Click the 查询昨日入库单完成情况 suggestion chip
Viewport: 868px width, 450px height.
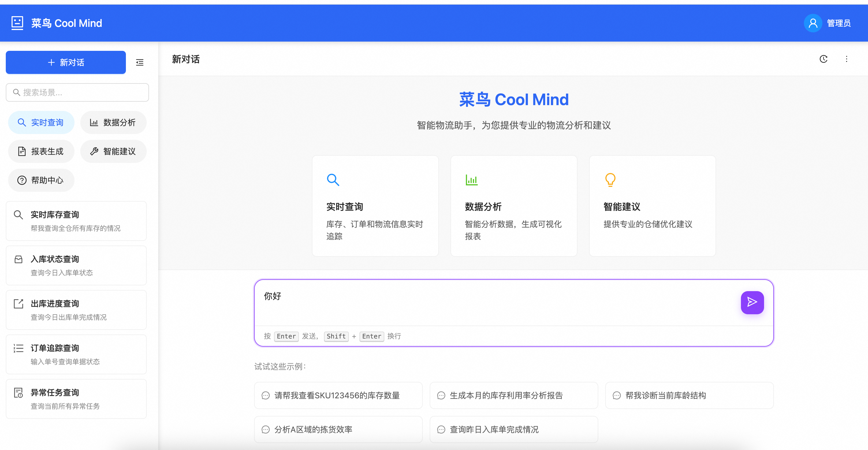pyautogui.click(x=494, y=429)
